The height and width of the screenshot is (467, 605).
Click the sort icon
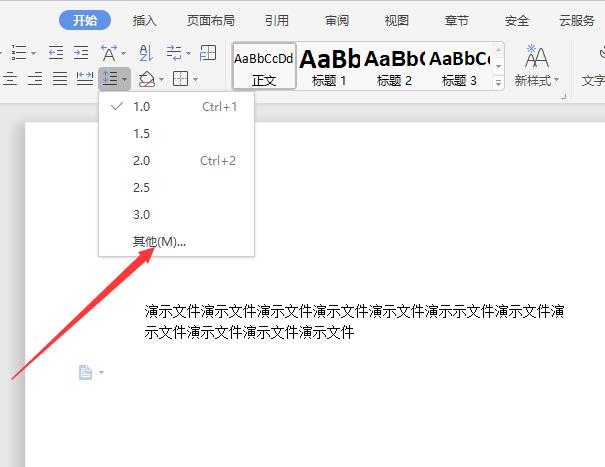point(146,53)
